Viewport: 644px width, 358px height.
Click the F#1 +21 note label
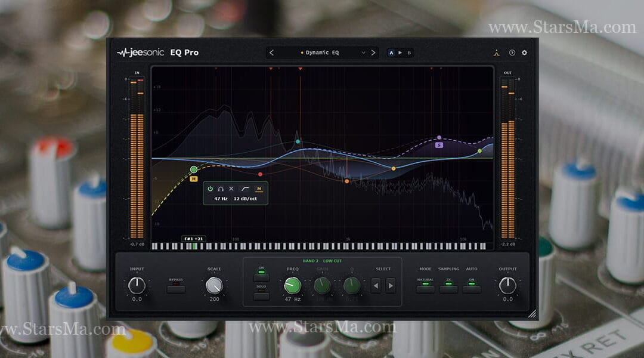[x=193, y=239]
